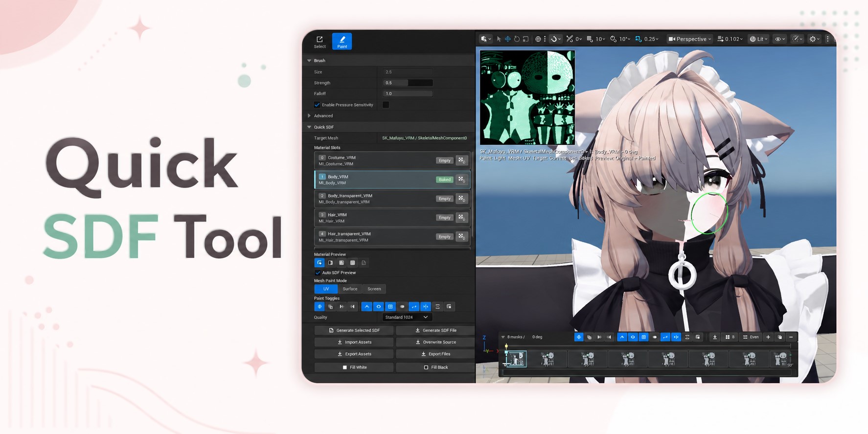868x434 pixels.
Task: Click the UV map preview thumbnail in the viewport
Action: (x=527, y=98)
